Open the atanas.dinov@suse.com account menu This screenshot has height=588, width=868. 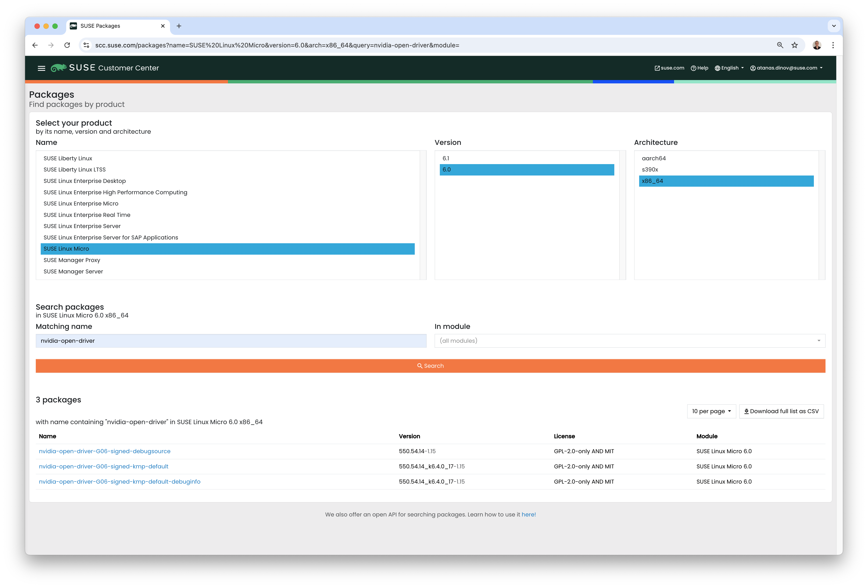coord(786,68)
